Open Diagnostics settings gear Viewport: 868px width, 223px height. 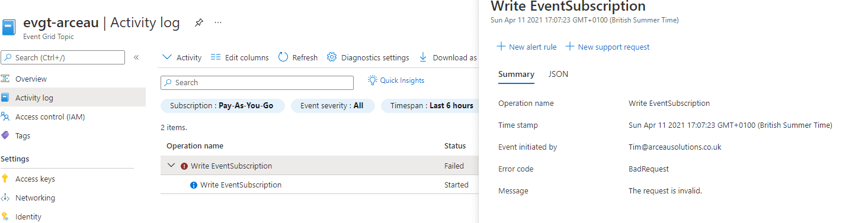coord(332,57)
